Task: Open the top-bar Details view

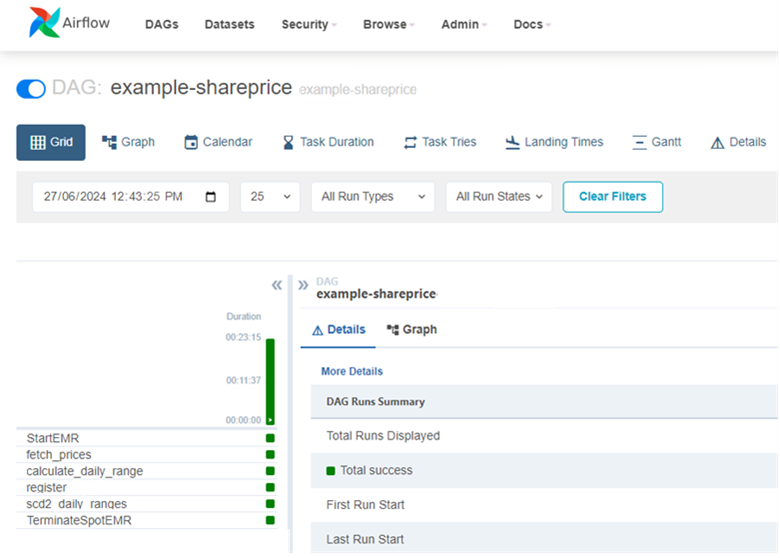Action: click(x=738, y=142)
